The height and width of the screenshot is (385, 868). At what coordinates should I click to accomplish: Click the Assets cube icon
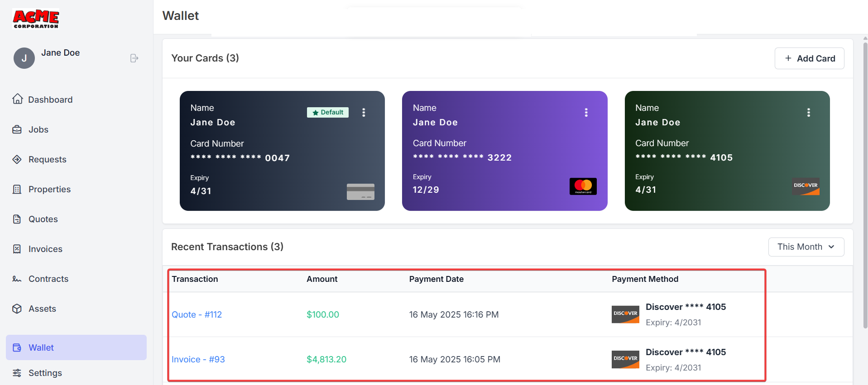click(17, 309)
